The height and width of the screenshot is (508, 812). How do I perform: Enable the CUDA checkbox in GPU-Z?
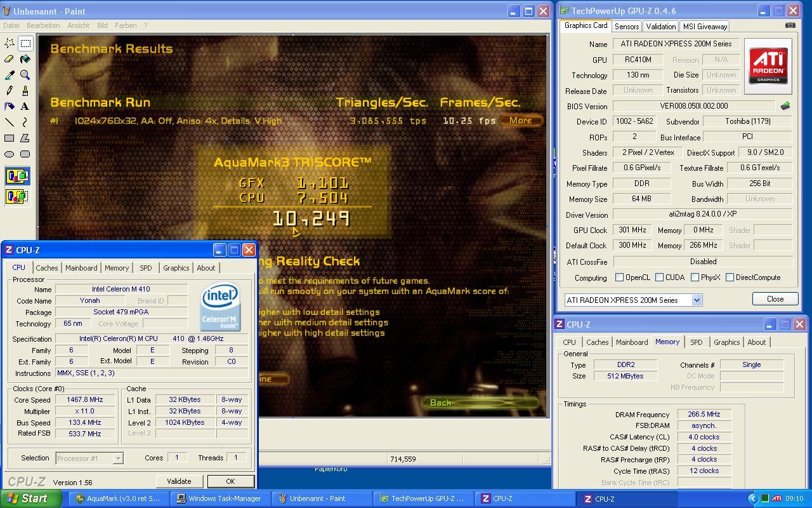pyautogui.click(x=659, y=277)
